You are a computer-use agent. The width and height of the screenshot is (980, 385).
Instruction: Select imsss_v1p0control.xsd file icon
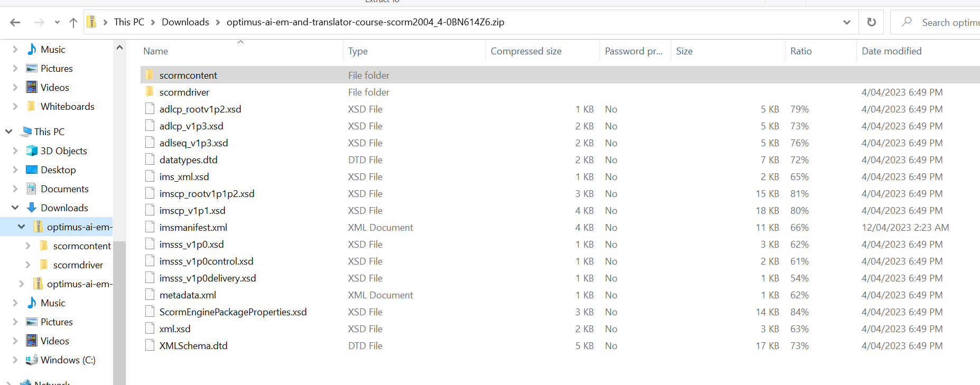click(150, 260)
